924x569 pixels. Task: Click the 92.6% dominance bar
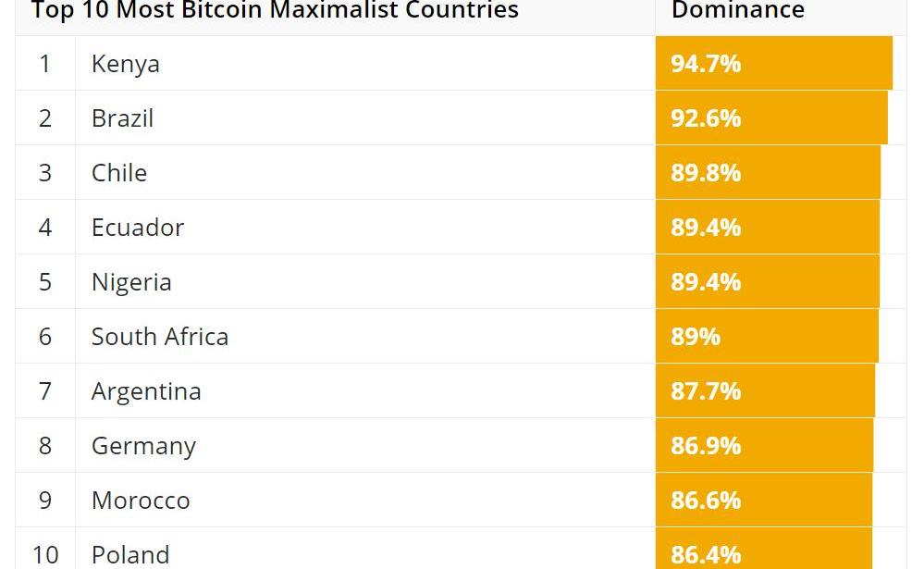point(770,118)
